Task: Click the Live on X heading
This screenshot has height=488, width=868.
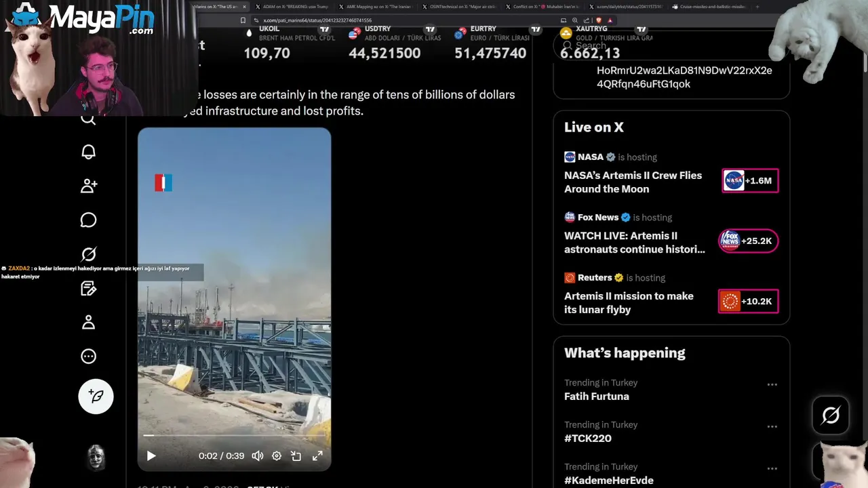Action: [594, 127]
